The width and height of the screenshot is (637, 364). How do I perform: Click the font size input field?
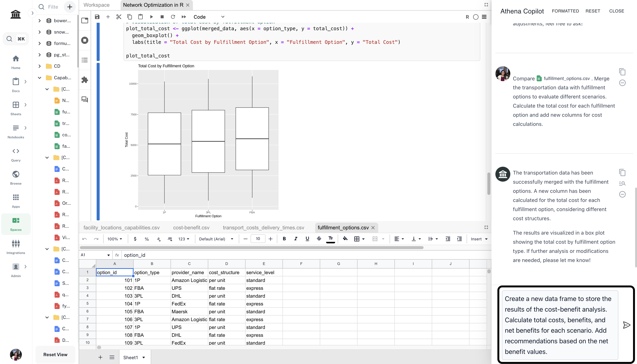pyautogui.click(x=258, y=239)
